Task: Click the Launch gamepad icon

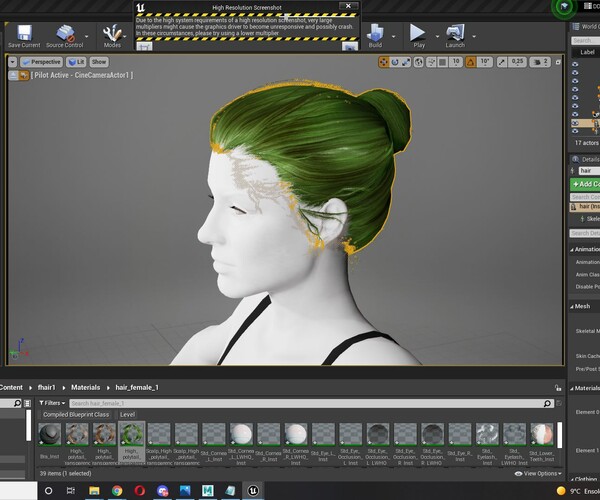Action: [x=455, y=33]
